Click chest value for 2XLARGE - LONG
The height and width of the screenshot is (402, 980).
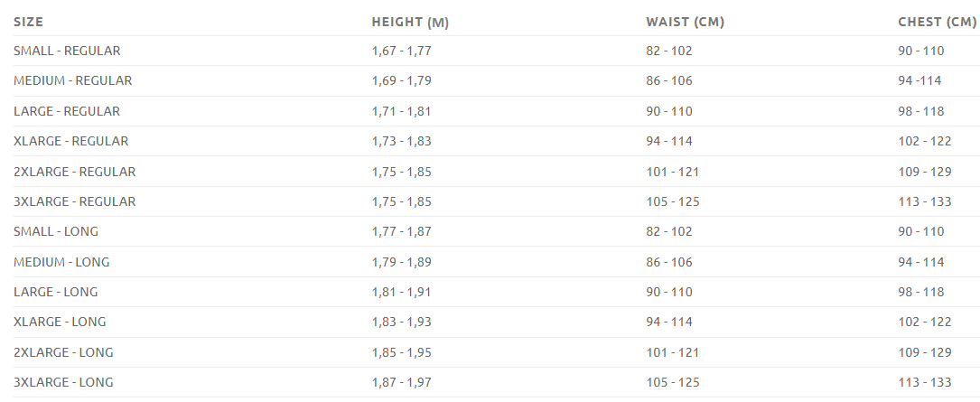(x=924, y=352)
